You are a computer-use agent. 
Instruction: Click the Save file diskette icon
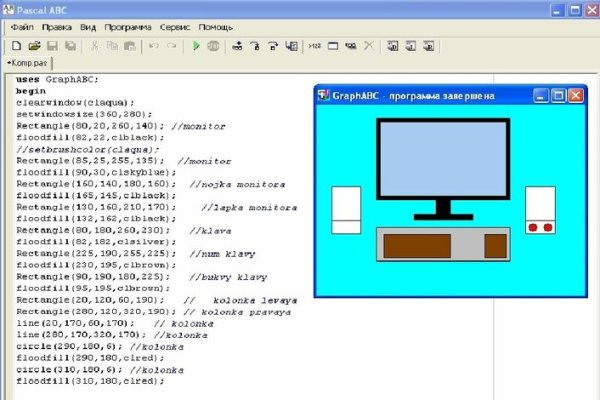[x=52, y=46]
